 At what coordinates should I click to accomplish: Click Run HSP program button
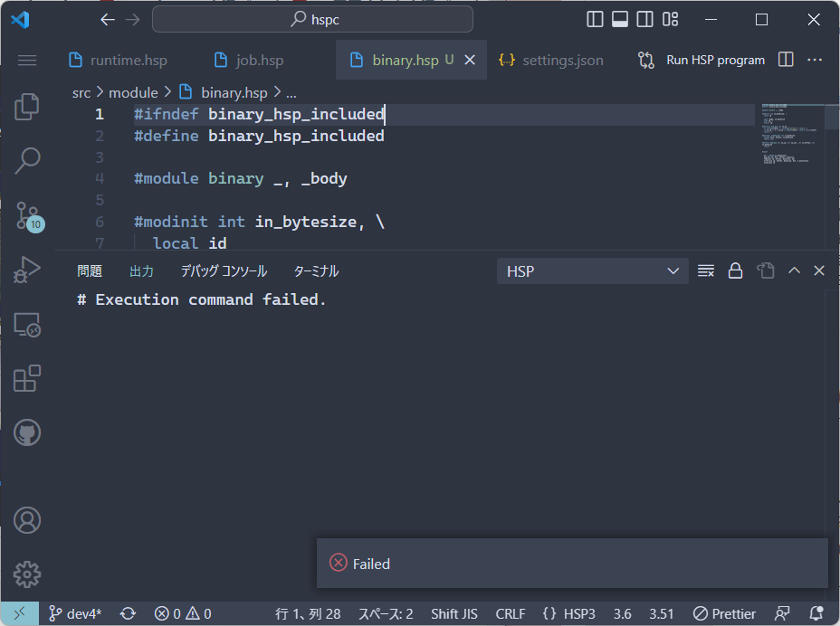pyautogui.click(x=715, y=60)
